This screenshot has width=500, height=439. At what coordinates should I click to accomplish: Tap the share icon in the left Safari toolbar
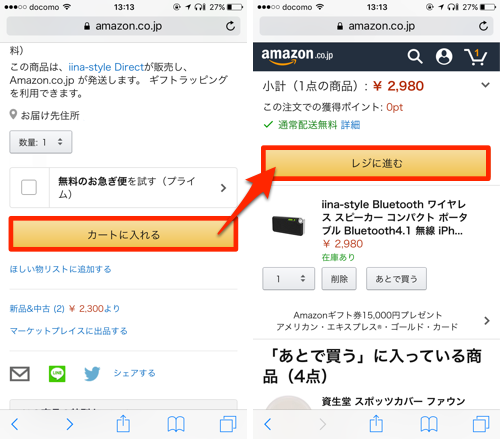(x=123, y=424)
